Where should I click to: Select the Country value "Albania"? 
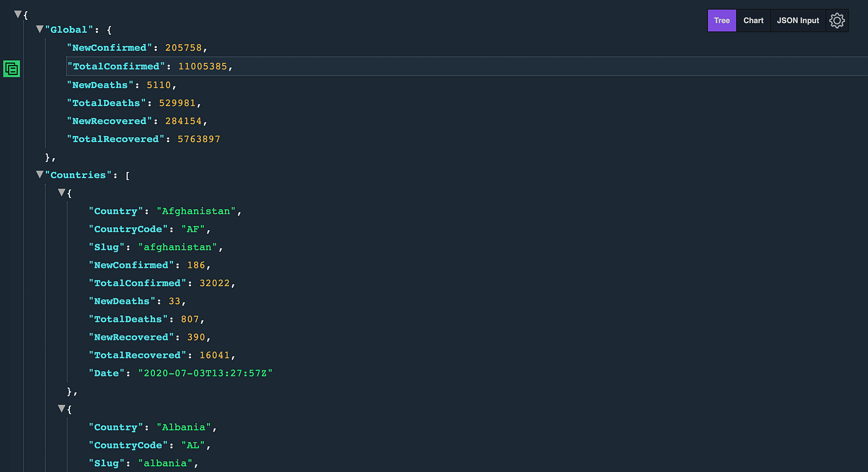(184, 427)
